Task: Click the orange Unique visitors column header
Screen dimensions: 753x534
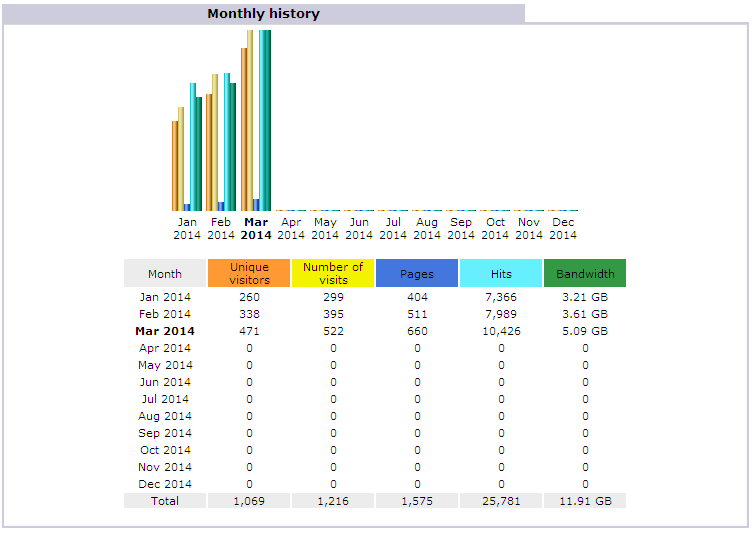Action: pos(249,273)
